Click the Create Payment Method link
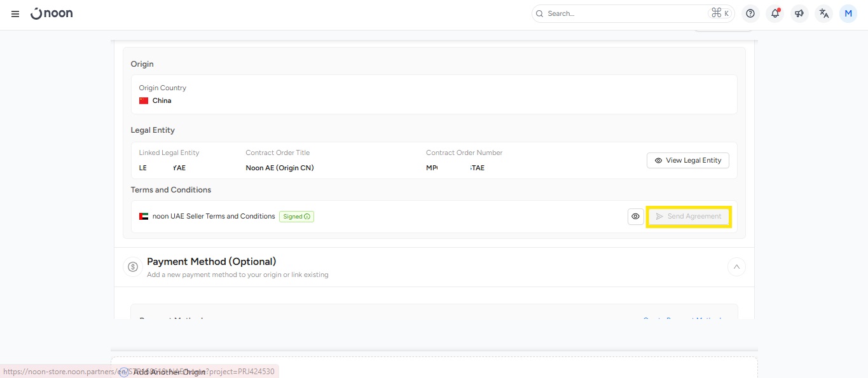The image size is (868, 378). pyautogui.click(x=682, y=318)
